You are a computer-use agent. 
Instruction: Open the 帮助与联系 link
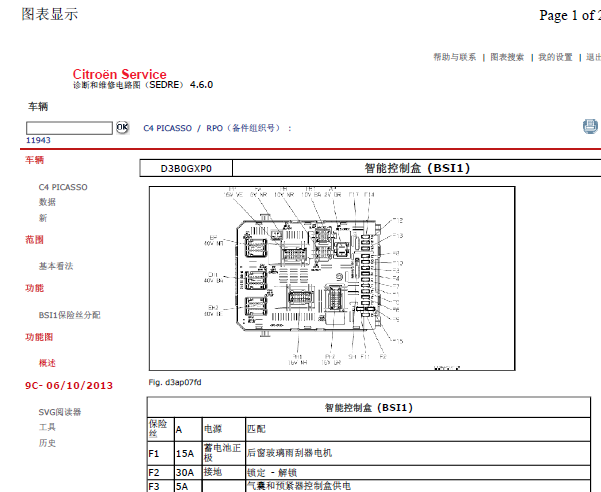click(455, 57)
